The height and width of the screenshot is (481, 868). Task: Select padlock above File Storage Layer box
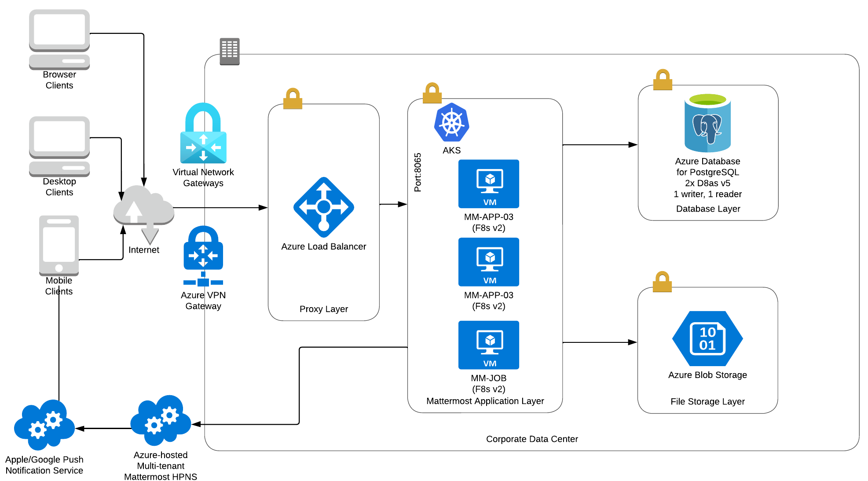[662, 282]
